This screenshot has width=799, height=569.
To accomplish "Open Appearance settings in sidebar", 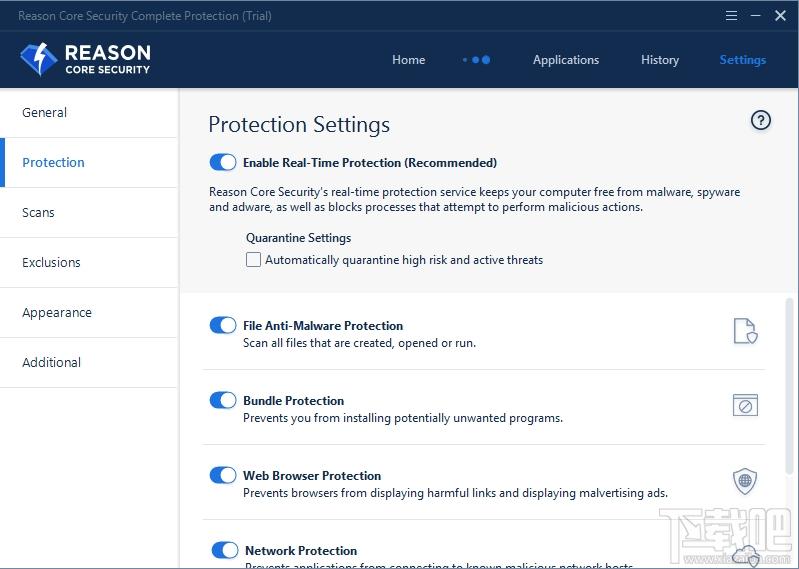I will click(x=89, y=312).
